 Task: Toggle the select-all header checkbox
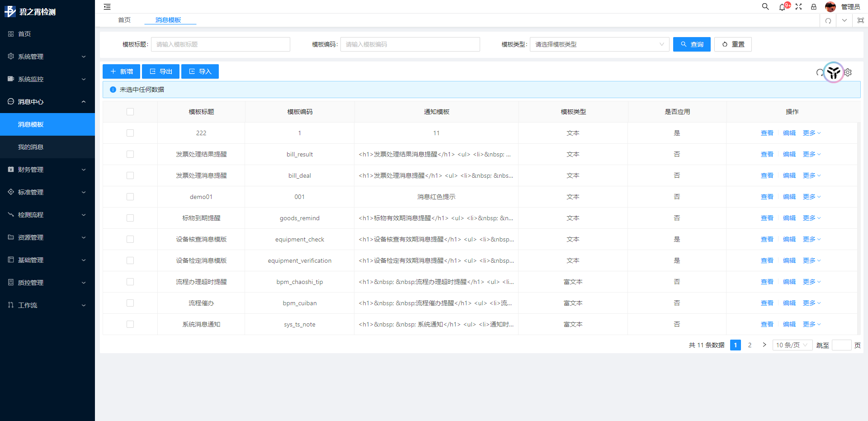coord(130,112)
